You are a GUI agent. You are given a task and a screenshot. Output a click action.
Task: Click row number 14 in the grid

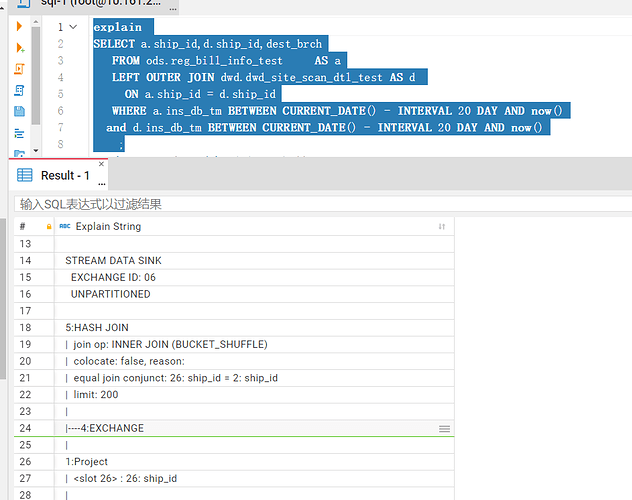(x=25, y=261)
